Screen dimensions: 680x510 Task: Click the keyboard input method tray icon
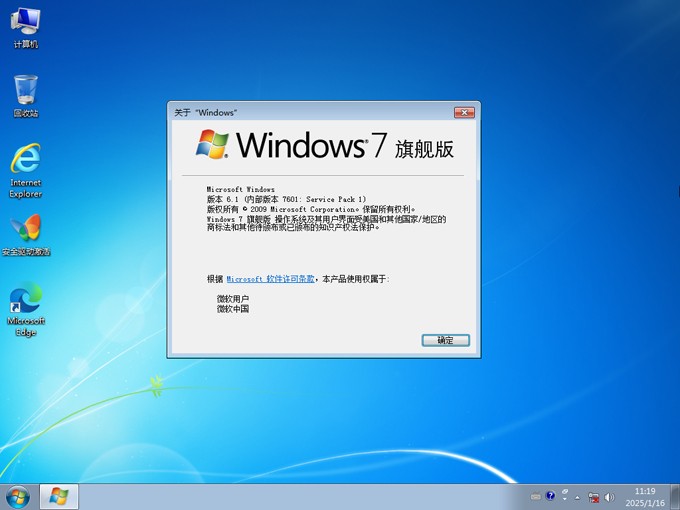point(536,496)
